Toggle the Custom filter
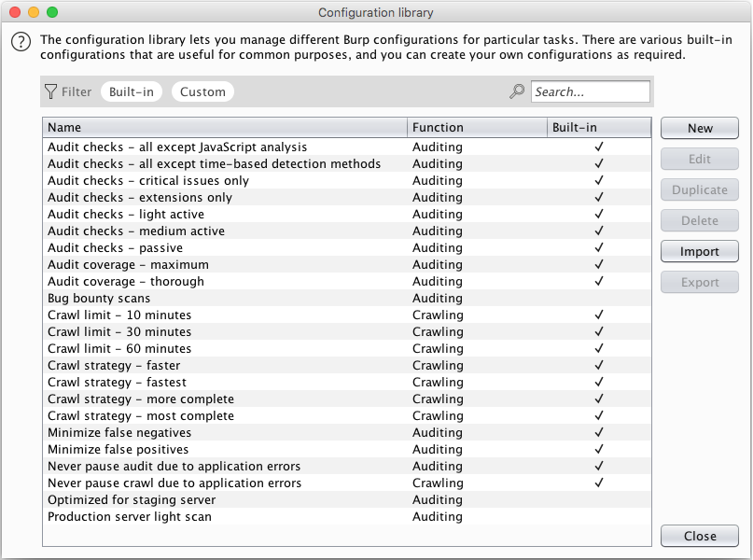The width and height of the screenshot is (753, 560). [202, 91]
